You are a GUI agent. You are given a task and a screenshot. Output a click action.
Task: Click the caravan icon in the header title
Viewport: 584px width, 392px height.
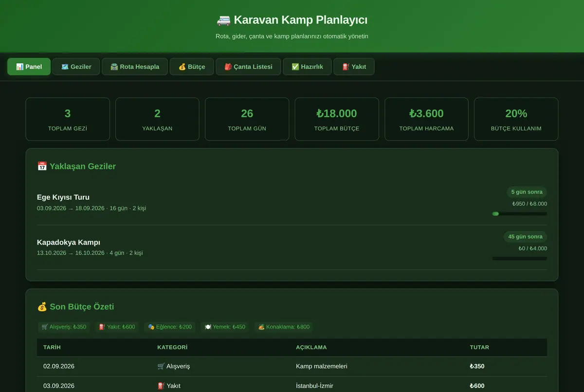coord(223,20)
